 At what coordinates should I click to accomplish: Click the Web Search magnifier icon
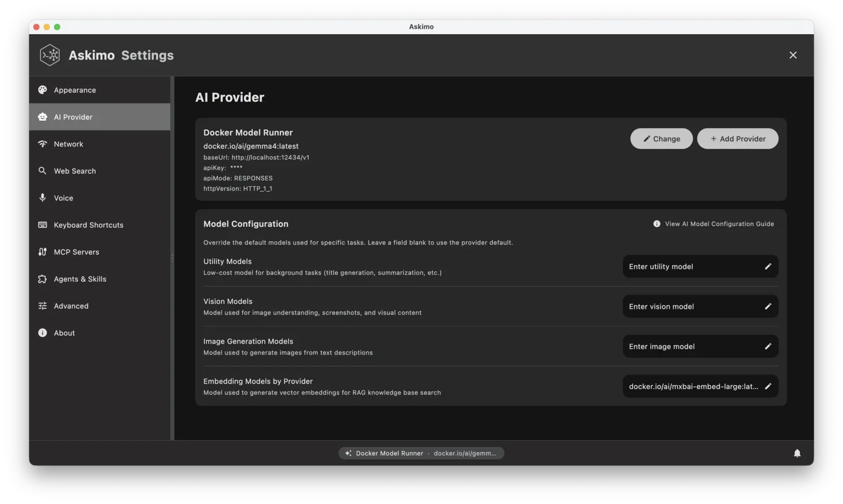(43, 171)
